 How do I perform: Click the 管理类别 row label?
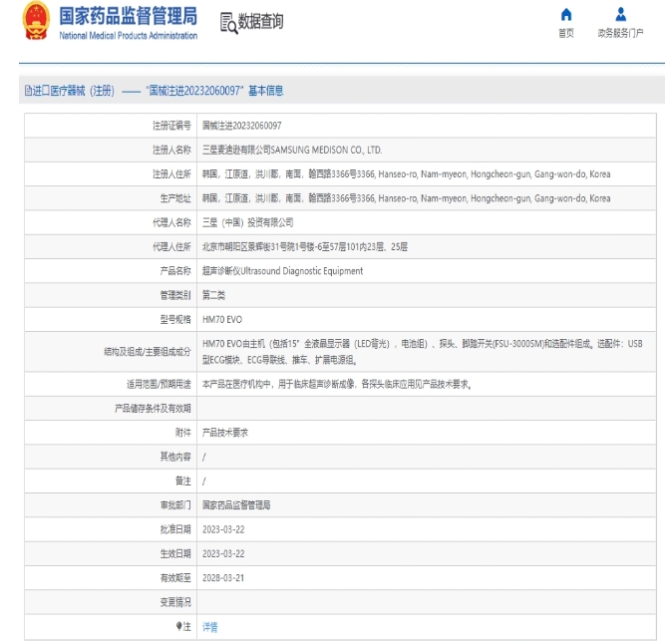[175, 295]
